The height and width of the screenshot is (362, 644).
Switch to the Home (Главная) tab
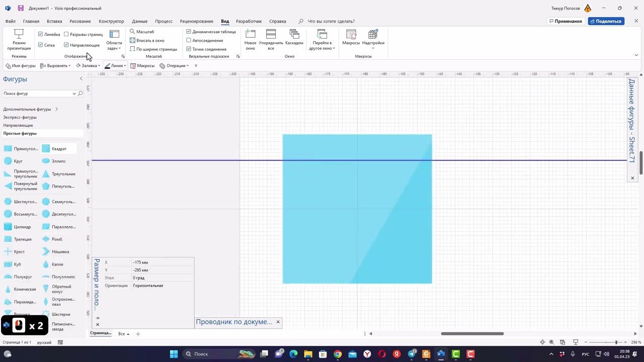tap(31, 21)
